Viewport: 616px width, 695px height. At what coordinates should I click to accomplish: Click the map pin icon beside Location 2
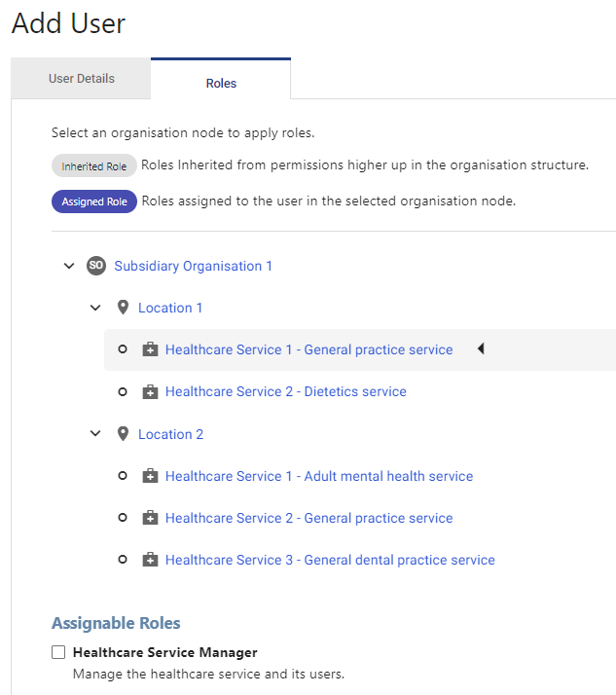tap(123, 434)
